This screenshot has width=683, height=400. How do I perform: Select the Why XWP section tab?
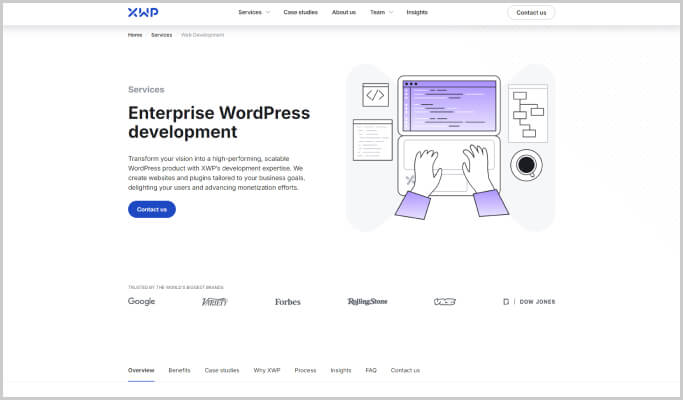pyautogui.click(x=267, y=370)
